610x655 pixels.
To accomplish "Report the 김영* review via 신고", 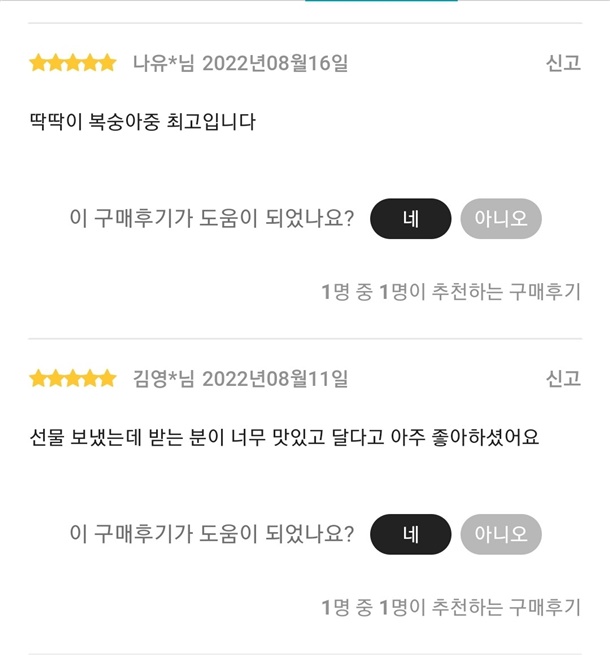I will click(x=563, y=378).
